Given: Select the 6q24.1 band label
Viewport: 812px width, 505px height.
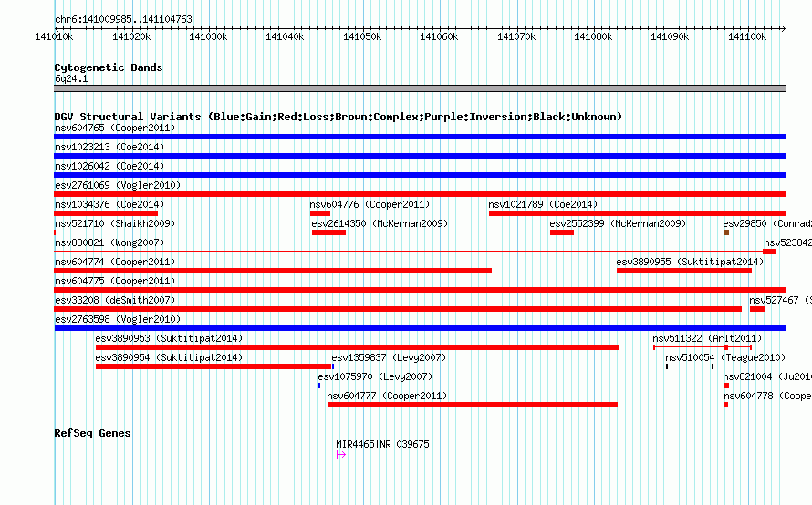Looking at the screenshot, I should [x=71, y=78].
